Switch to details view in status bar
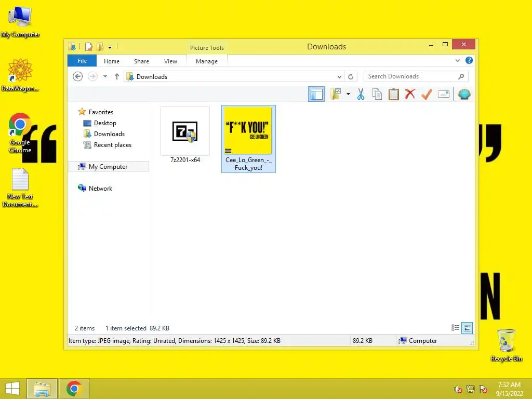Viewport: 532px width, 399px height. point(455,328)
